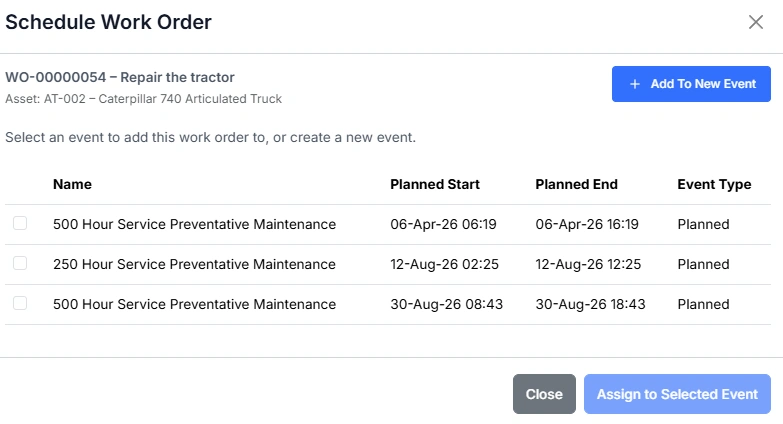The width and height of the screenshot is (783, 424).
Task: Click the Planned End column header
Action: tap(576, 184)
